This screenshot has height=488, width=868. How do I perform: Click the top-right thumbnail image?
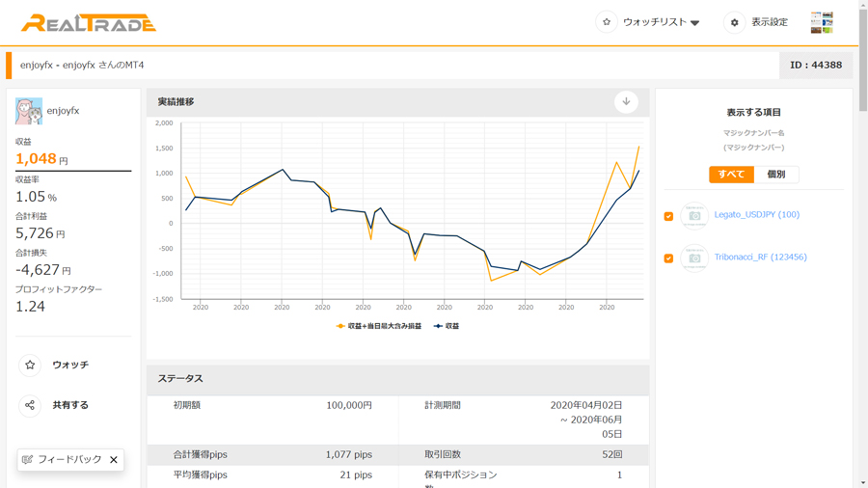[822, 23]
